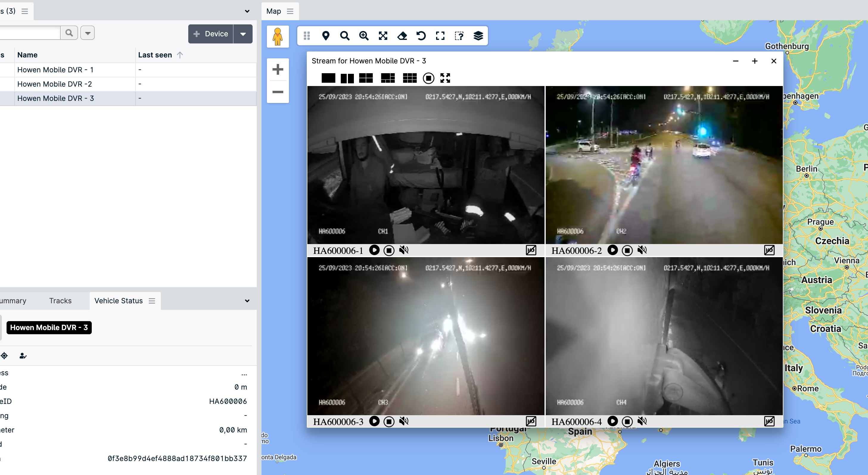
Task: Click the Howen Mobile DVR - 3 tag
Action: click(49, 327)
